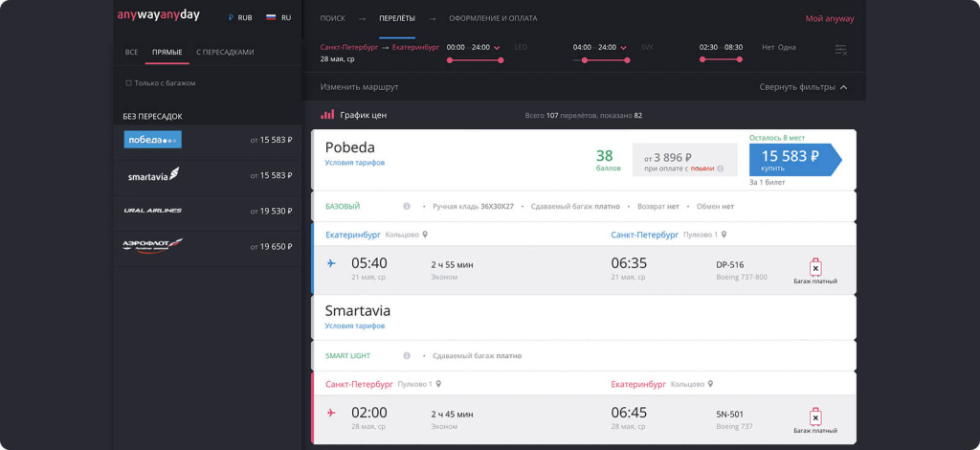
Task: Click the ruble currency symbol icon
Action: coord(231,18)
